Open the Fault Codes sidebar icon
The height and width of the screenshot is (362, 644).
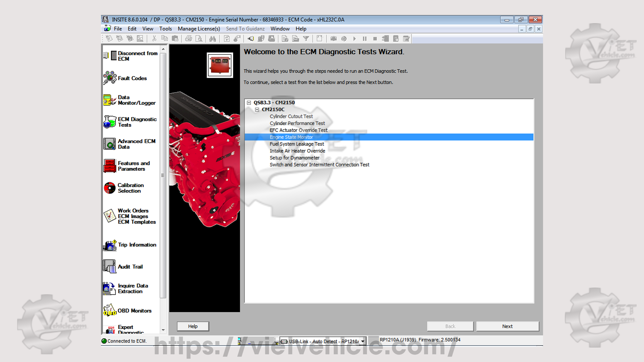[x=110, y=78]
